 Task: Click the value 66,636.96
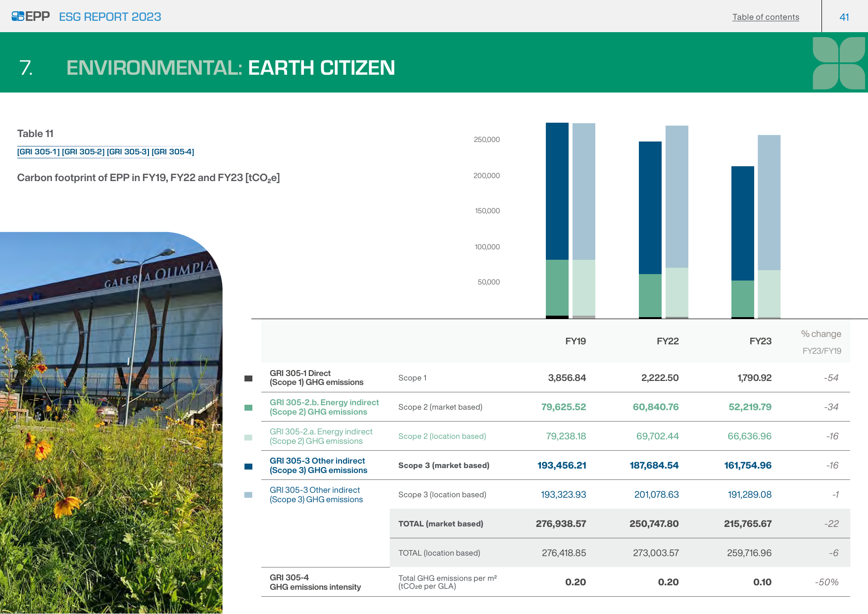pyautogui.click(x=749, y=436)
